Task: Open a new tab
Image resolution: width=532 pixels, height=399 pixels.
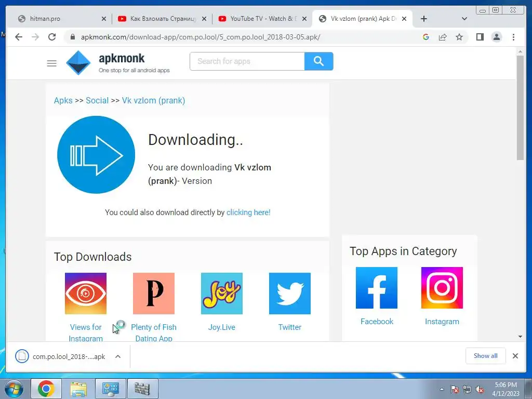Action: (424, 19)
